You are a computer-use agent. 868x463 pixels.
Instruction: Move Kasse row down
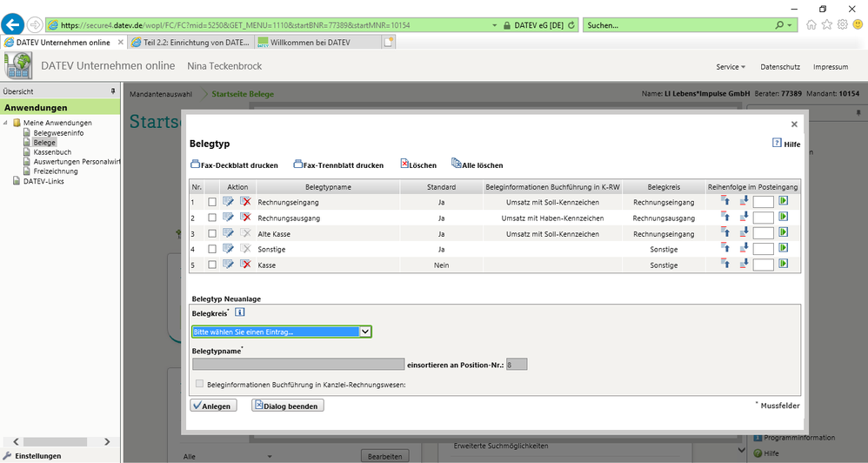744,264
